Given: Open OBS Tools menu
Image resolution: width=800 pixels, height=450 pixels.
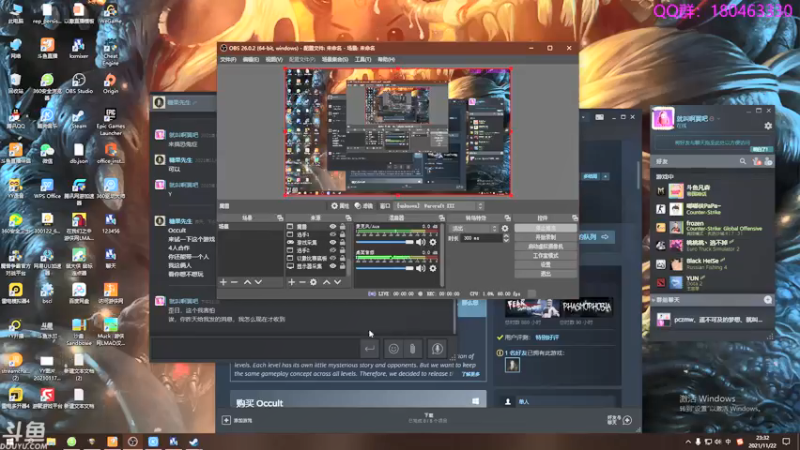Looking at the screenshot, I should [x=363, y=60].
